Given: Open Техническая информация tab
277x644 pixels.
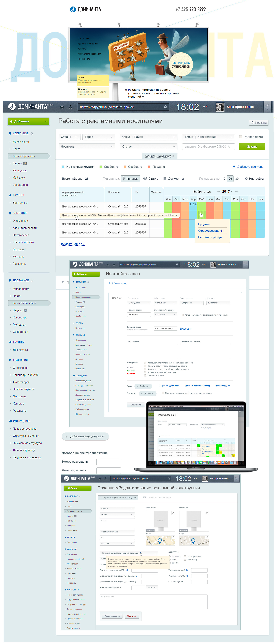Looking at the screenshot, I should click(x=157, y=498).
